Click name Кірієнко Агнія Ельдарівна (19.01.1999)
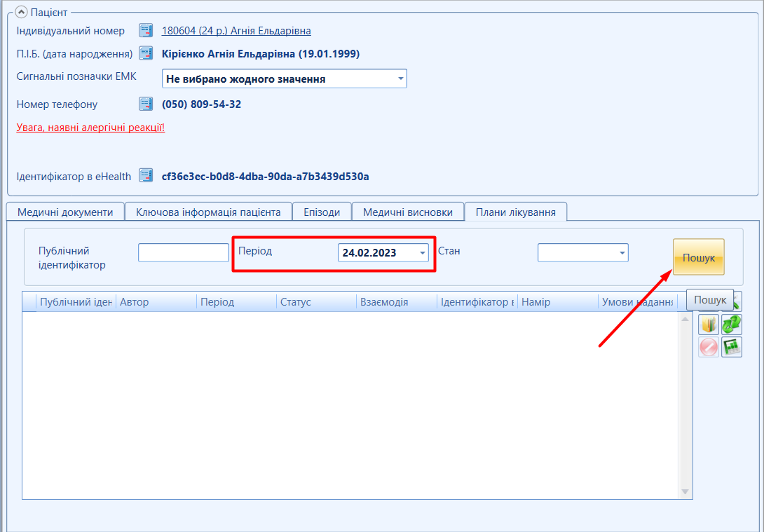Screen dimensions: 764x532 pos(261,53)
